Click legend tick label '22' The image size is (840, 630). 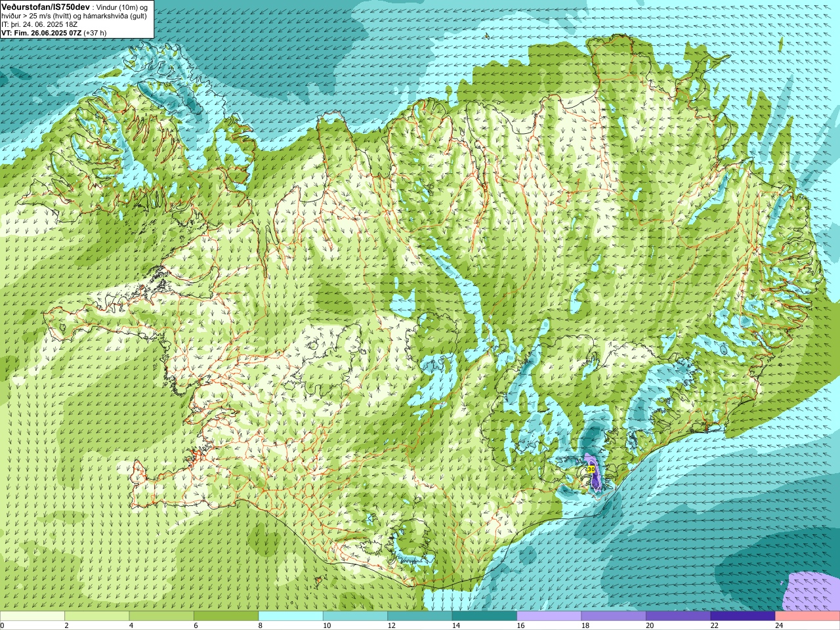(714, 625)
